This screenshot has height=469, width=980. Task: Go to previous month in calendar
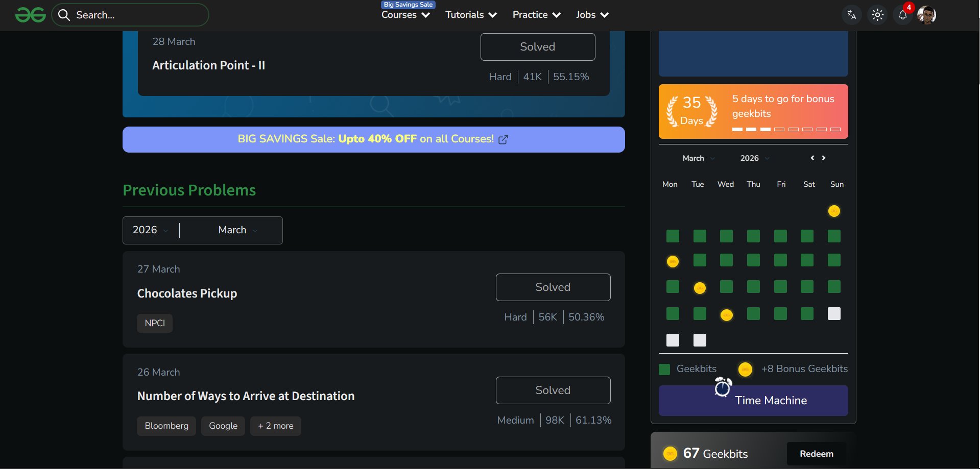click(812, 158)
